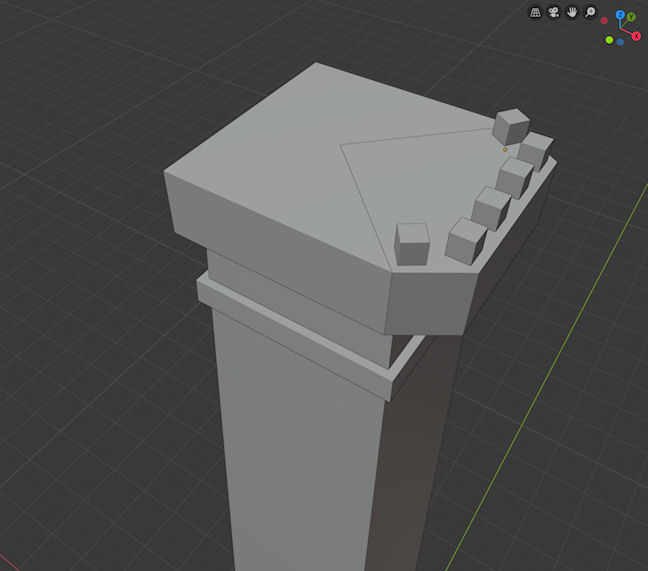The height and width of the screenshot is (571, 648).
Task: Click the unlabeled bright green gizmo dot
Action: pos(608,40)
